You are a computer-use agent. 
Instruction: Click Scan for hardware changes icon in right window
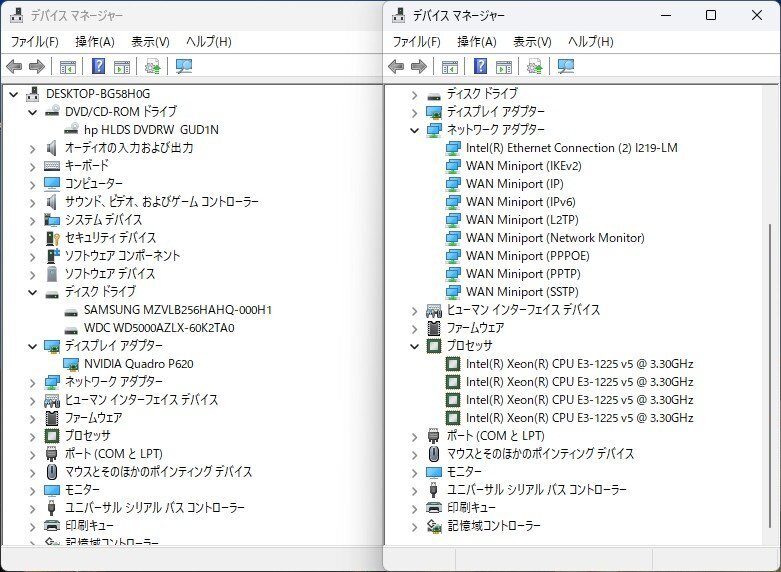click(x=566, y=66)
